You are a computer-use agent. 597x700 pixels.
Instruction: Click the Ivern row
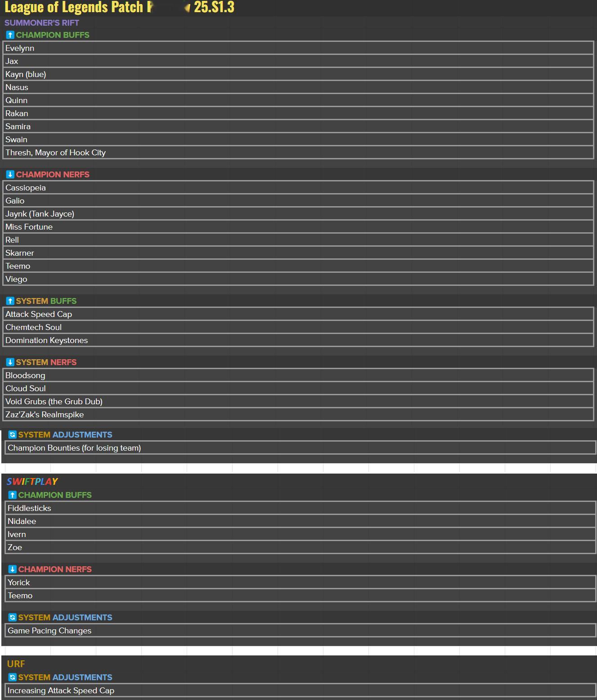(x=301, y=534)
